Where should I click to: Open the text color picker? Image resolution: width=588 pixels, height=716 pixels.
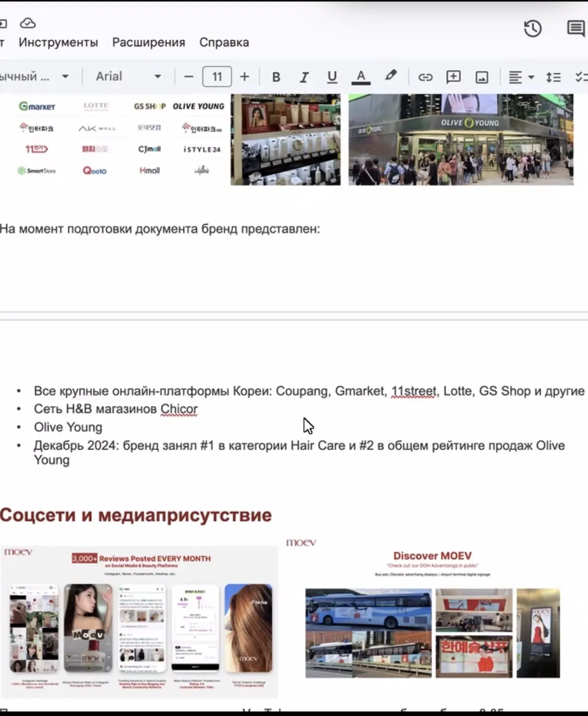[361, 77]
